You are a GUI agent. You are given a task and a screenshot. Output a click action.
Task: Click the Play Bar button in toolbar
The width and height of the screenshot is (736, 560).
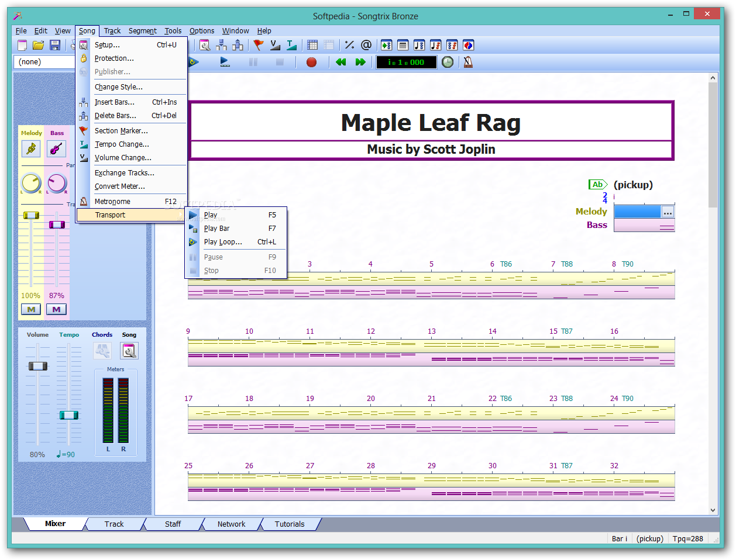click(225, 62)
